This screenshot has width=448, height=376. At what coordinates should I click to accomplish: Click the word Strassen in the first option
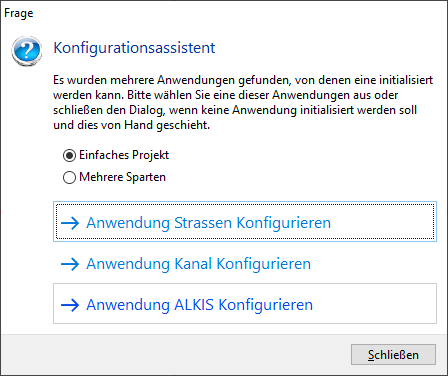pyautogui.click(x=203, y=223)
